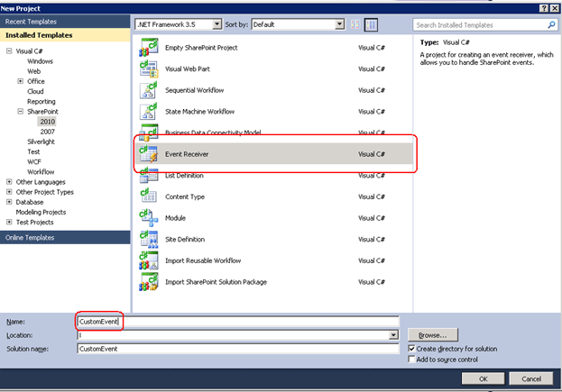The width and height of the screenshot is (562, 392).
Task: Click the Cancel button
Action: pyautogui.click(x=530, y=378)
